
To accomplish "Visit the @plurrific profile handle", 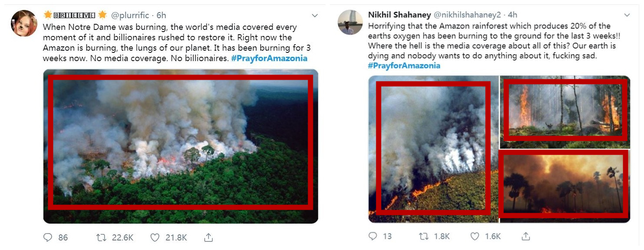I will click(130, 16).
